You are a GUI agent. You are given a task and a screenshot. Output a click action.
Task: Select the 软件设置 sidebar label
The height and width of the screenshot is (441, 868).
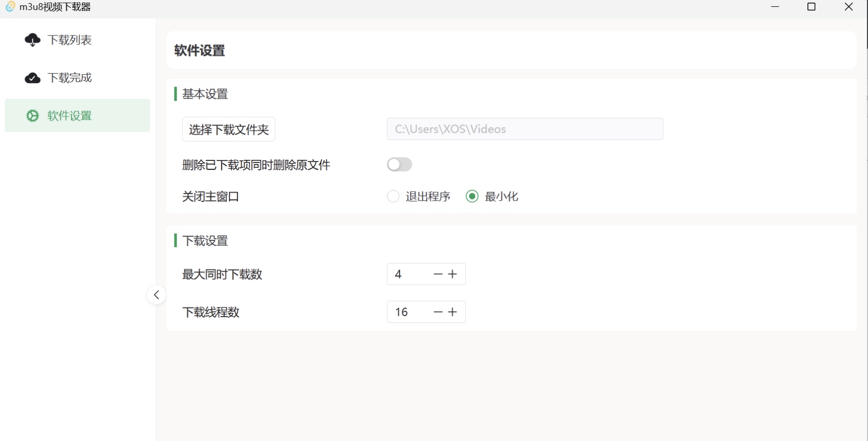[70, 115]
